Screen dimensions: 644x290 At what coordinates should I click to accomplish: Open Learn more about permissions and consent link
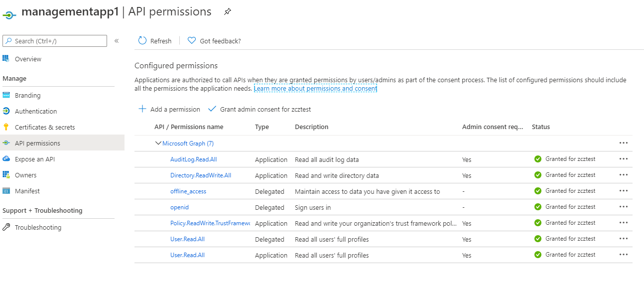tap(315, 88)
